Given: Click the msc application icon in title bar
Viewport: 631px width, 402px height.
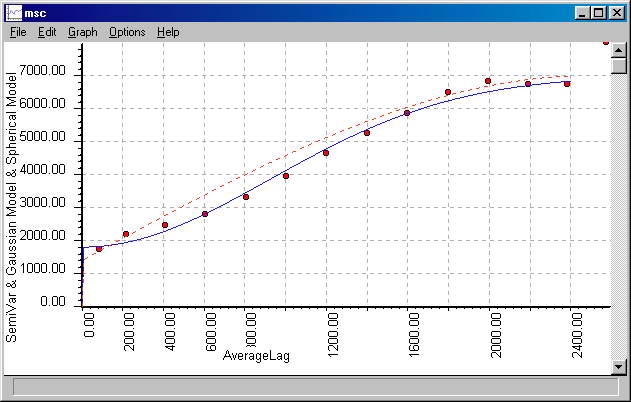Looking at the screenshot, I should pyautogui.click(x=13, y=12).
